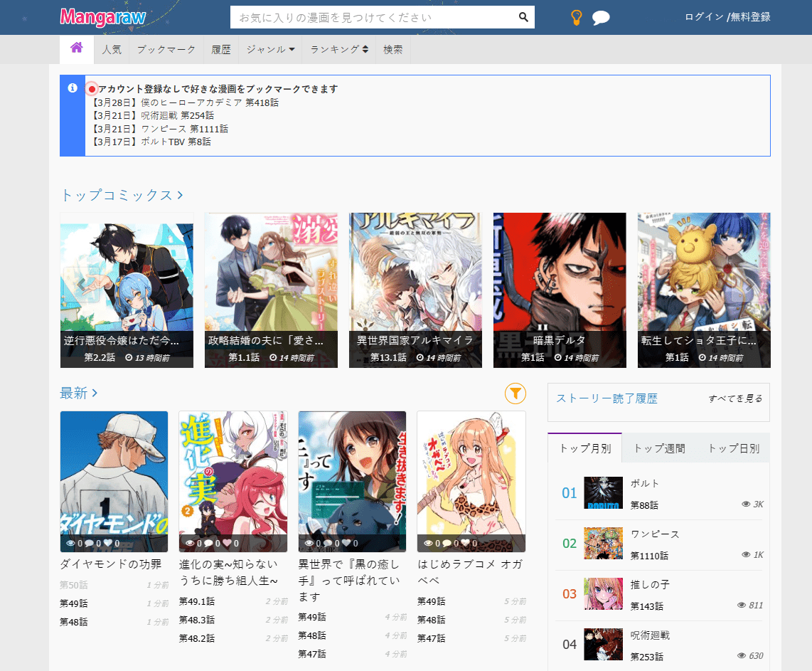Open the ブックマーク menu item
The image size is (812, 671).
click(x=166, y=49)
